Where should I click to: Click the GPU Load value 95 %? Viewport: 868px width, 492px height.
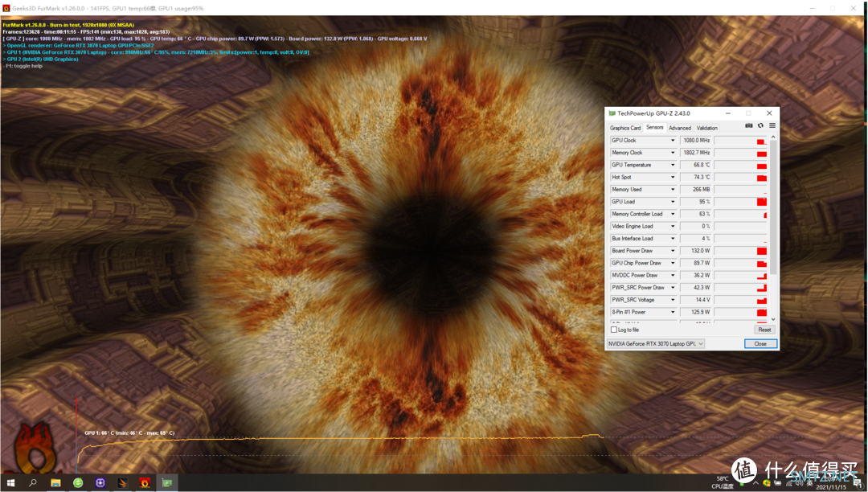[696, 202]
